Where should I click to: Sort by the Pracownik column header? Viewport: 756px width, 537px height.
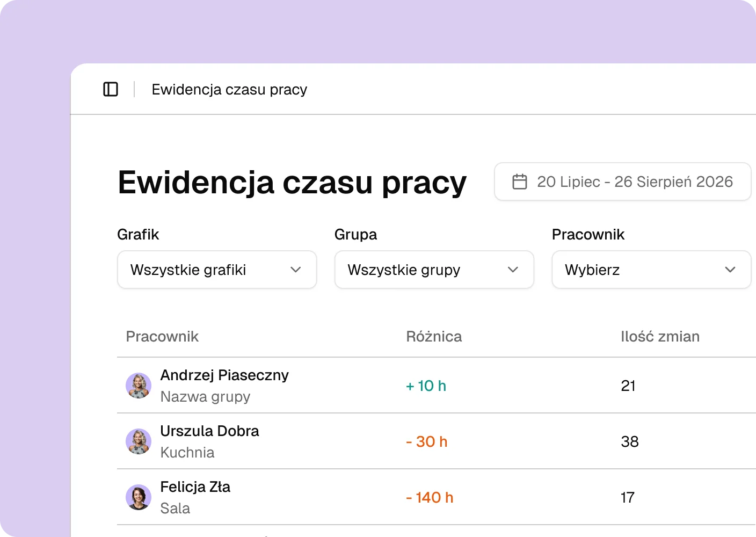click(x=162, y=337)
